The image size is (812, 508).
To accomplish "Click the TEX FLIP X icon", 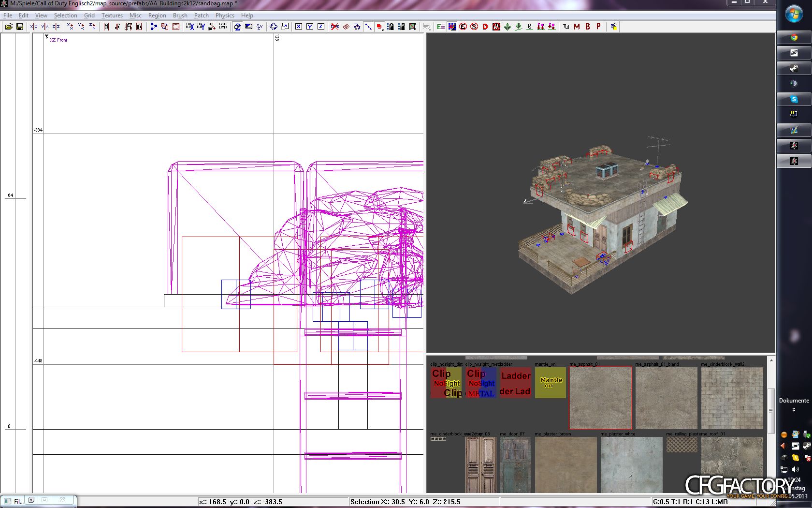I will click(189, 27).
